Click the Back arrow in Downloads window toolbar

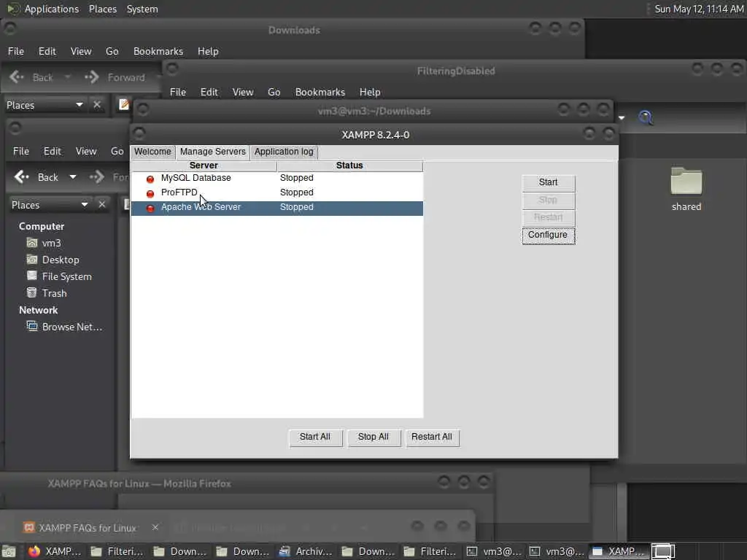click(x=18, y=77)
